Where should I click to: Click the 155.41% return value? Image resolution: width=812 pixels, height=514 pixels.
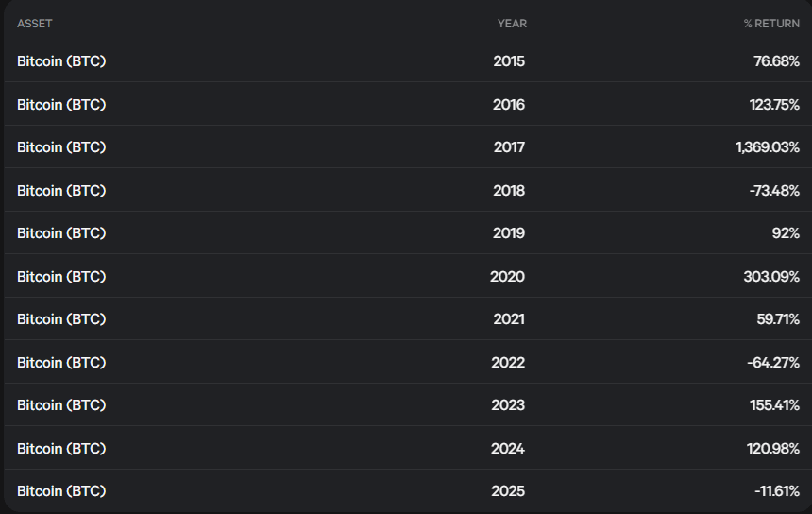pyautogui.click(x=775, y=405)
